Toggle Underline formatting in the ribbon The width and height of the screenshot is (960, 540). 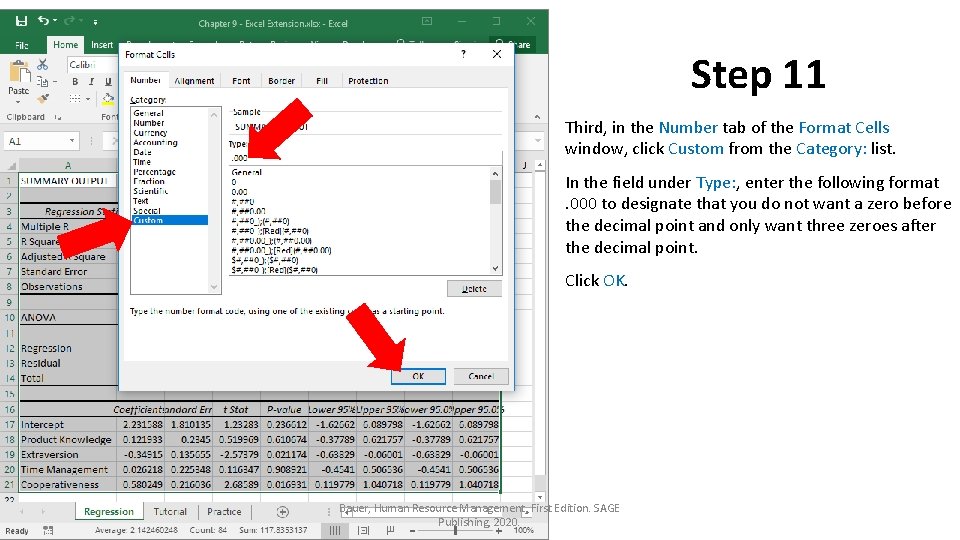coord(108,81)
